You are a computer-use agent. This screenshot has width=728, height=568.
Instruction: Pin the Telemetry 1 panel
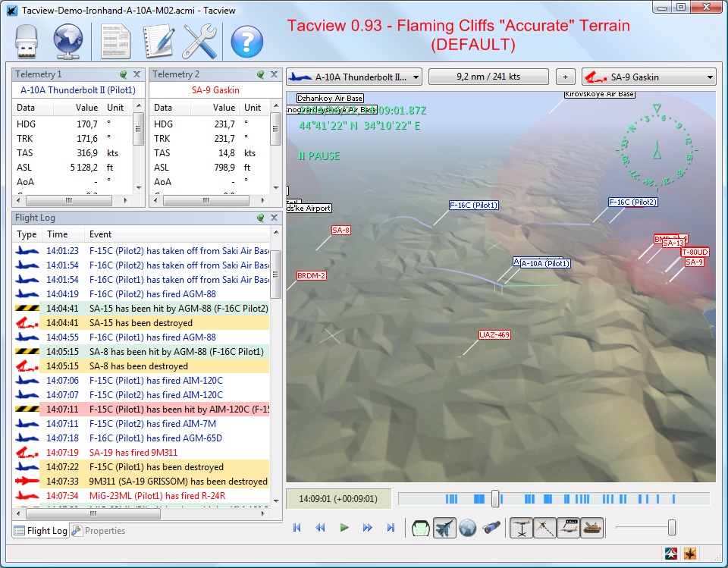click(123, 74)
